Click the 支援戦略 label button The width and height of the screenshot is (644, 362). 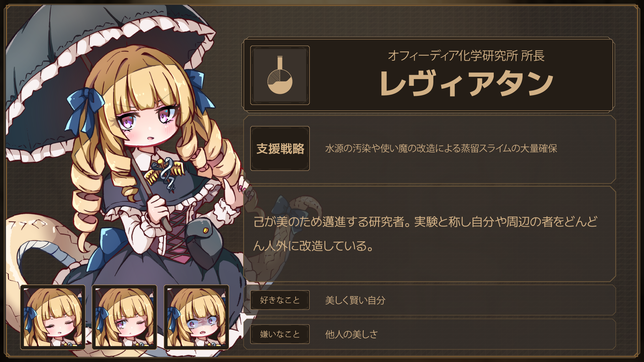pos(280,148)
